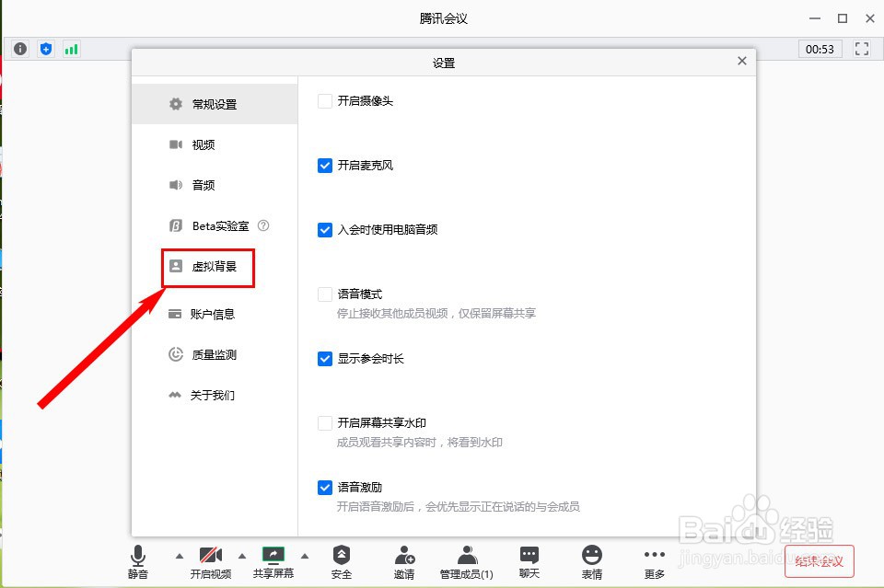The image size is (884, 588).
Task: Open security (安全) options
Action: point(341,561)
